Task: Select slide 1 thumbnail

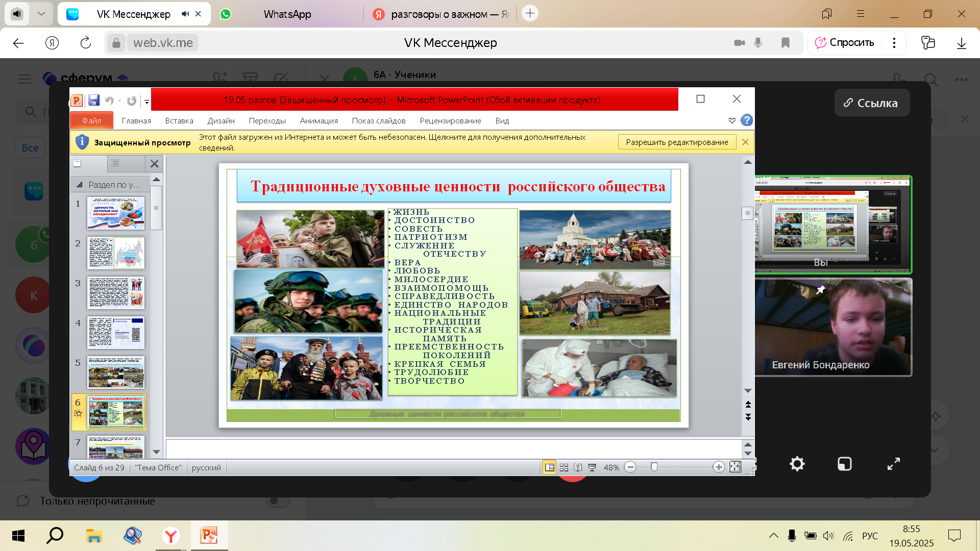Action: pyautogui.click(x=116, y=213)
